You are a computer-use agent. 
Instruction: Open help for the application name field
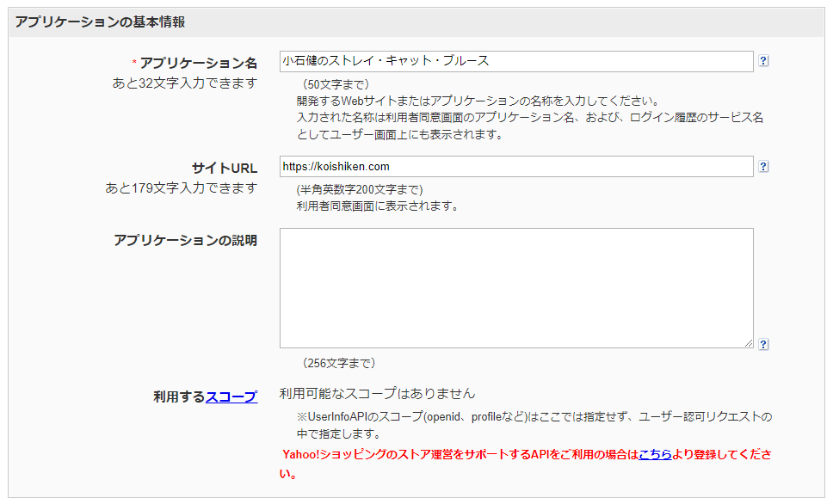[763, 61]
